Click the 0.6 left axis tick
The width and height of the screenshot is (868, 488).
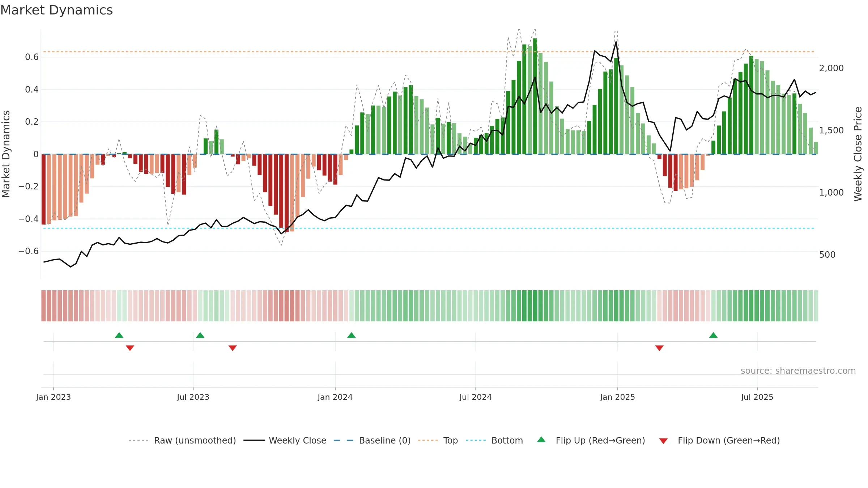click(x=32, y=57)
